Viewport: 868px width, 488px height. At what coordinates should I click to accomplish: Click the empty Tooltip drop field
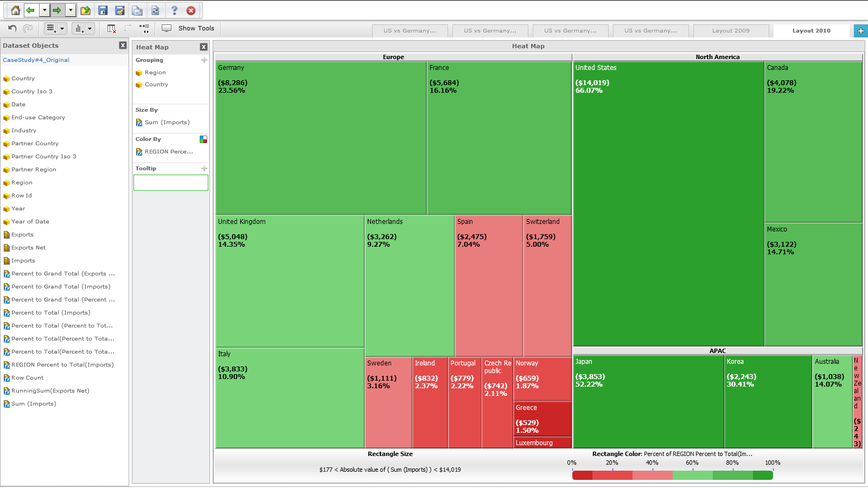pyautogui.click(x=171, y=183)
